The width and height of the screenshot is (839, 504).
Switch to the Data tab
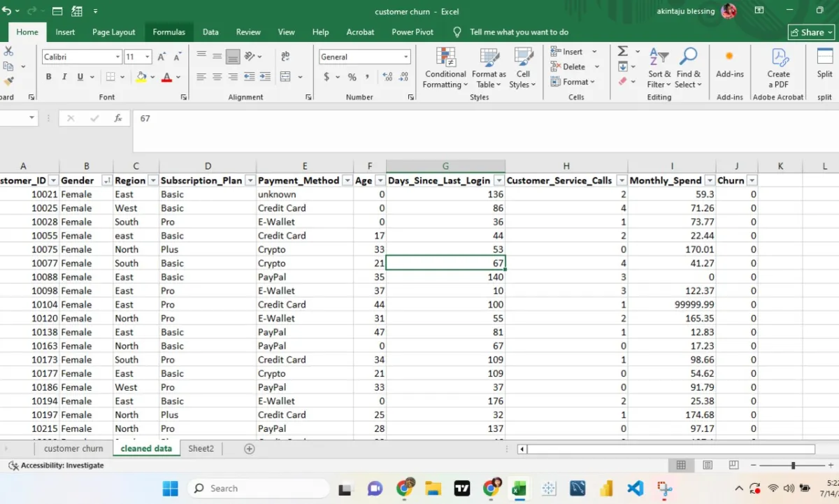coord(210,32)
